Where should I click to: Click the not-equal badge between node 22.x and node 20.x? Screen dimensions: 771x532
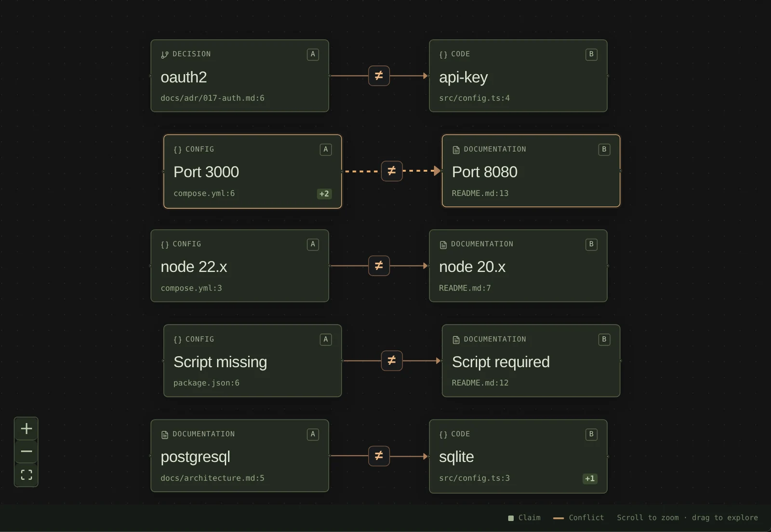(x=379, y=266)
